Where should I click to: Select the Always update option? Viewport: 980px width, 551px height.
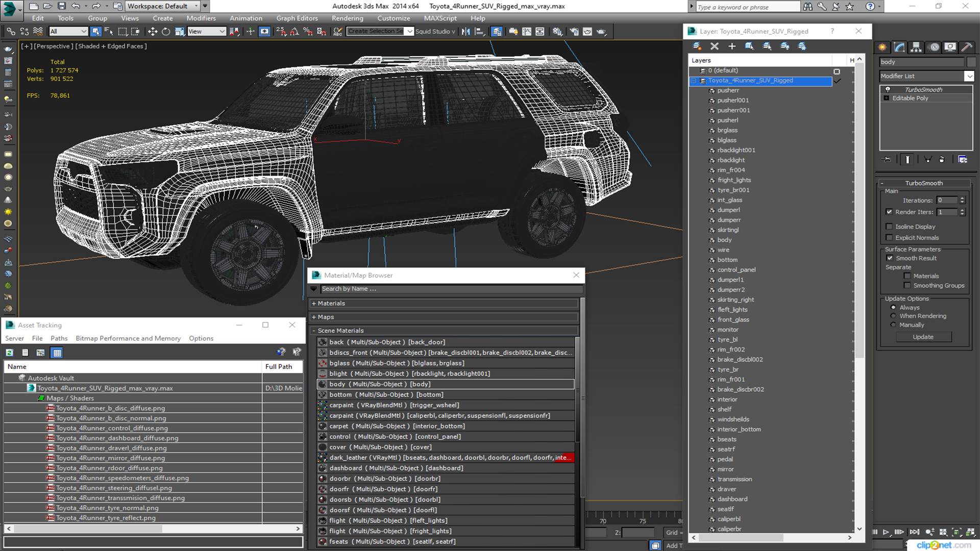point(893,308)
